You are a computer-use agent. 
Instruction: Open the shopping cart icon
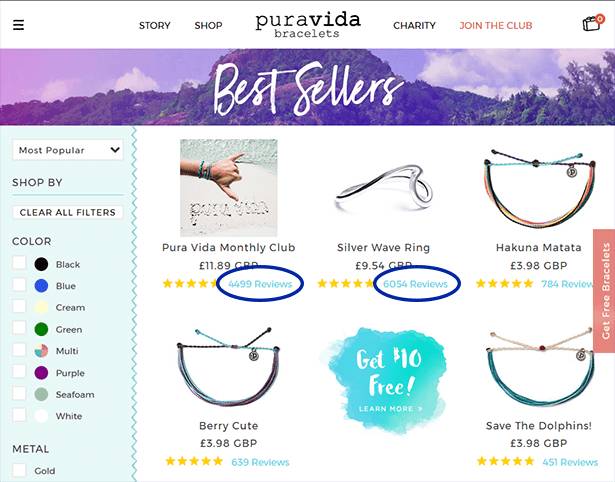593,23
